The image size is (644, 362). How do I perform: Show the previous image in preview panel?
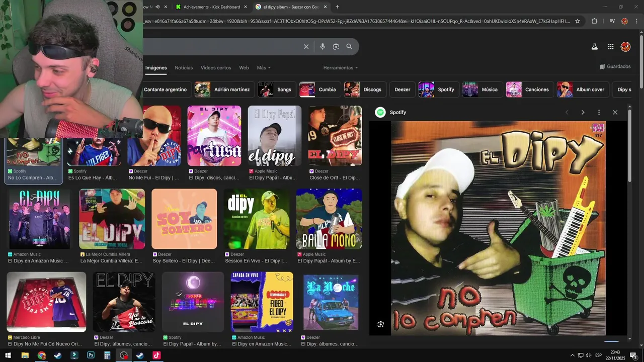pos(567,113)
